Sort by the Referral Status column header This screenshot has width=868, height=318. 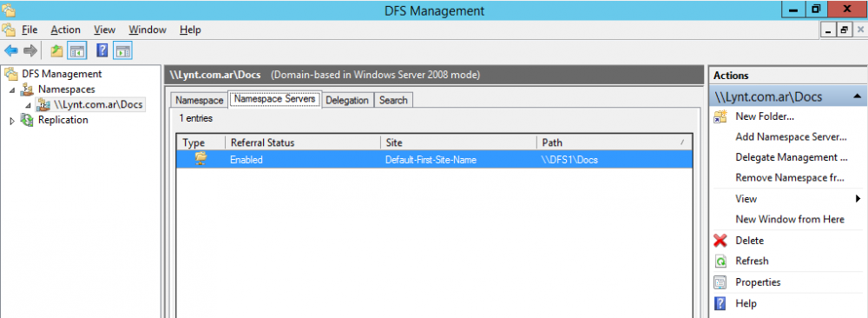click(303, 142)
